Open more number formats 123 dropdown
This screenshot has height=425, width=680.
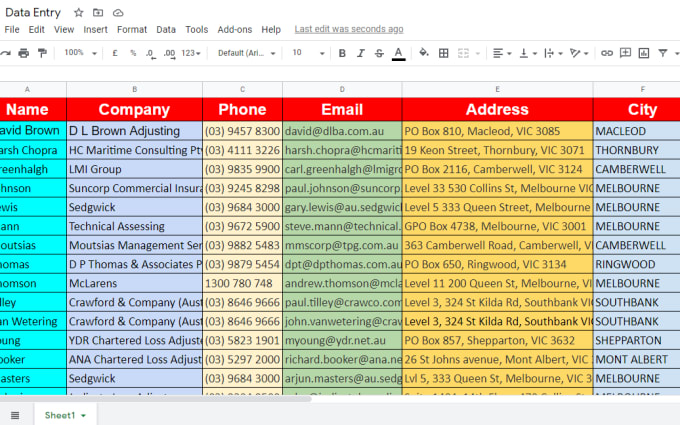(191, 53)
